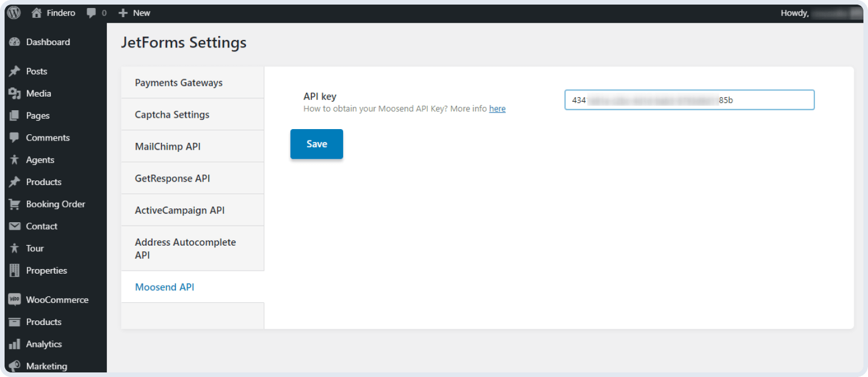Click the Agents sidebar icon
This screenshot has height=377, width=868.
pyautogui.click(x=14, y=159)
